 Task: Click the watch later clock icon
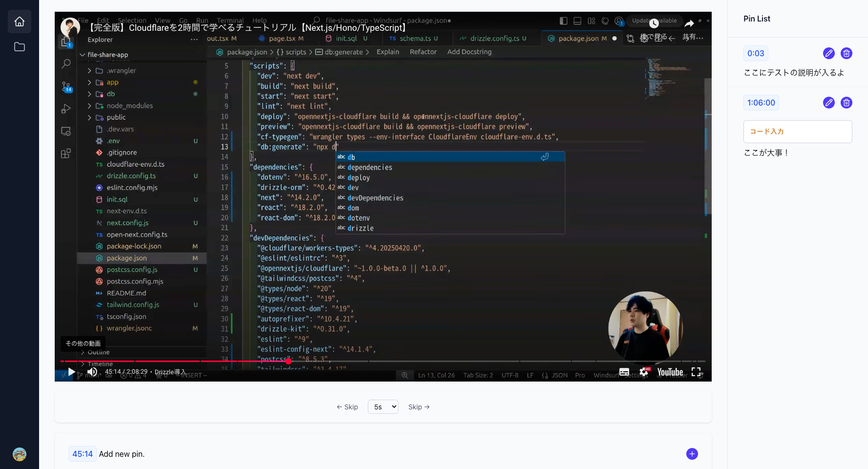pos(654,23)
